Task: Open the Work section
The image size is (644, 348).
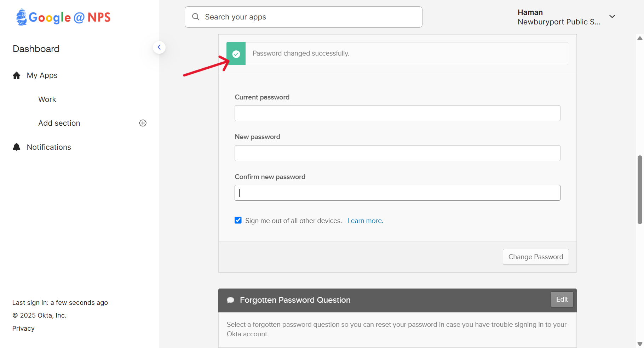Action: coord(47,99)
